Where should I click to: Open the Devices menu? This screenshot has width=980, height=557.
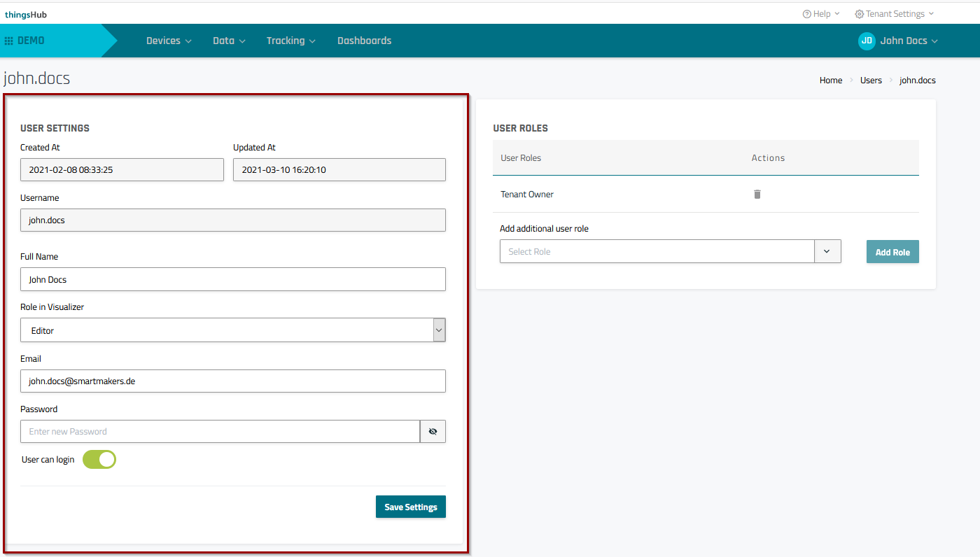point(169,41)
